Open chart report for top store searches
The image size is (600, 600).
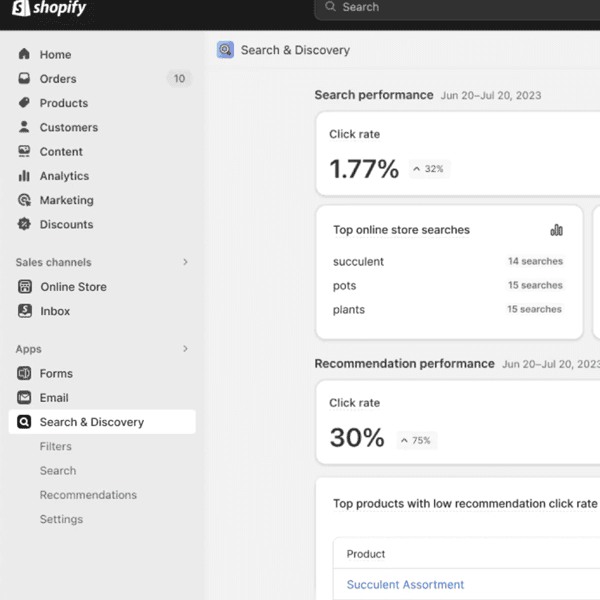(556, 230)
